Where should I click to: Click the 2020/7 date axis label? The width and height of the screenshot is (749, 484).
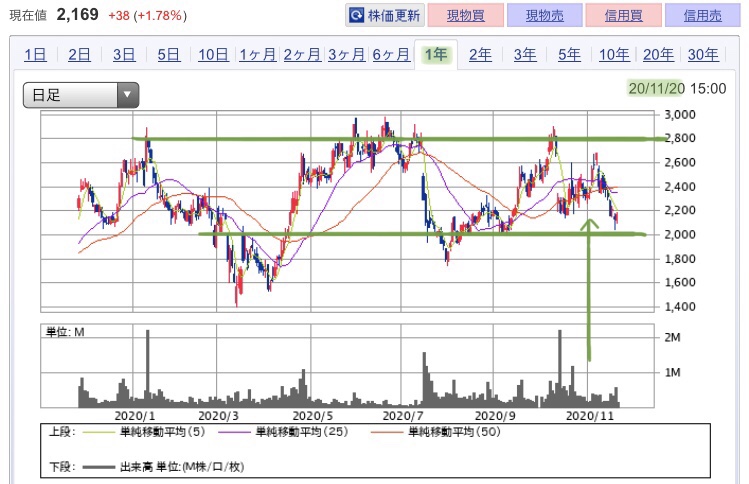403,416
